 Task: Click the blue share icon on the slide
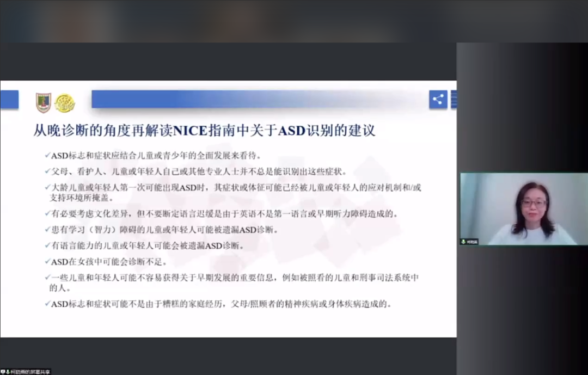(x=438, y=100)
